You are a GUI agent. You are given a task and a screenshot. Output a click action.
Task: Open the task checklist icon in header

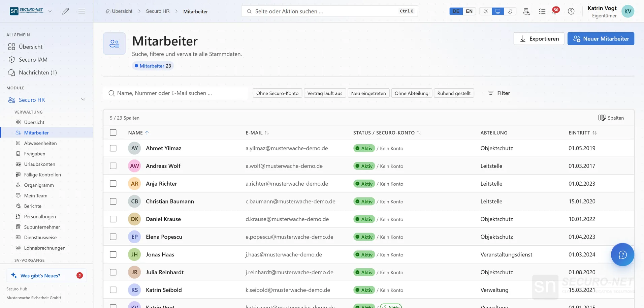[x=542, y=11]
